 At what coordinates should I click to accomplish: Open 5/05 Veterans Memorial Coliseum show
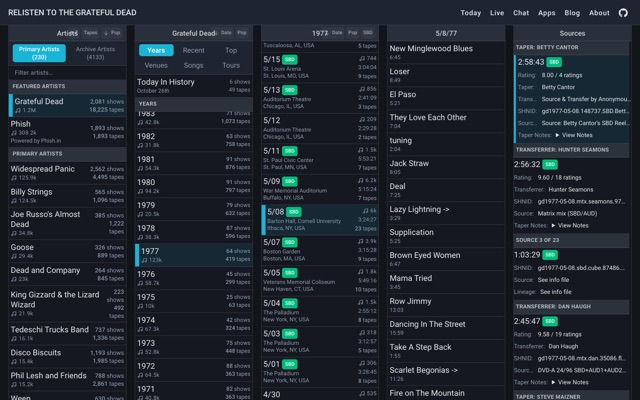pos(320,281)
